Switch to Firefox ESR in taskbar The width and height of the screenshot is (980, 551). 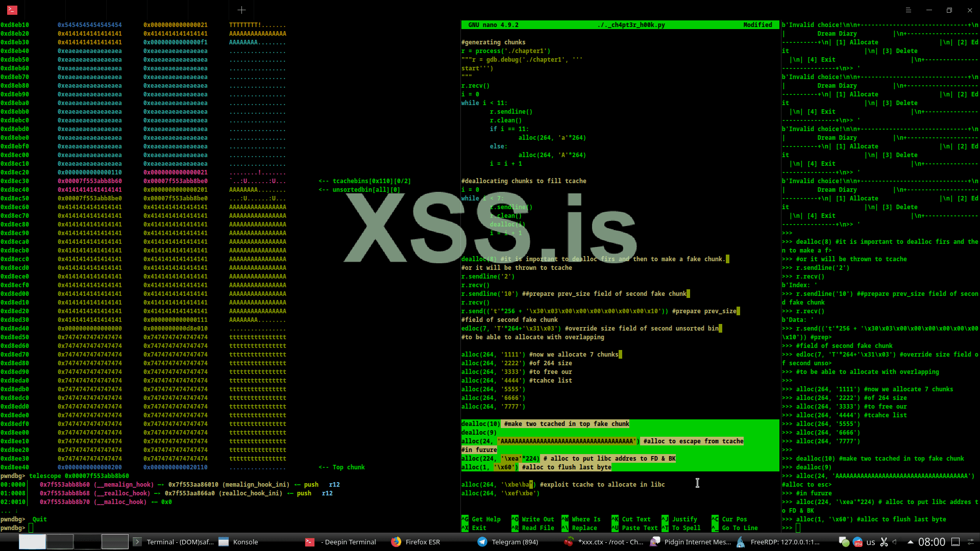tap(416, 542)
